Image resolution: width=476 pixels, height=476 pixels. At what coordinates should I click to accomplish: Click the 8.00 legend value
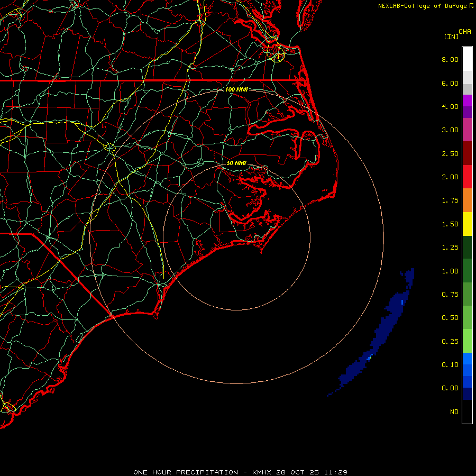point(450,59)
